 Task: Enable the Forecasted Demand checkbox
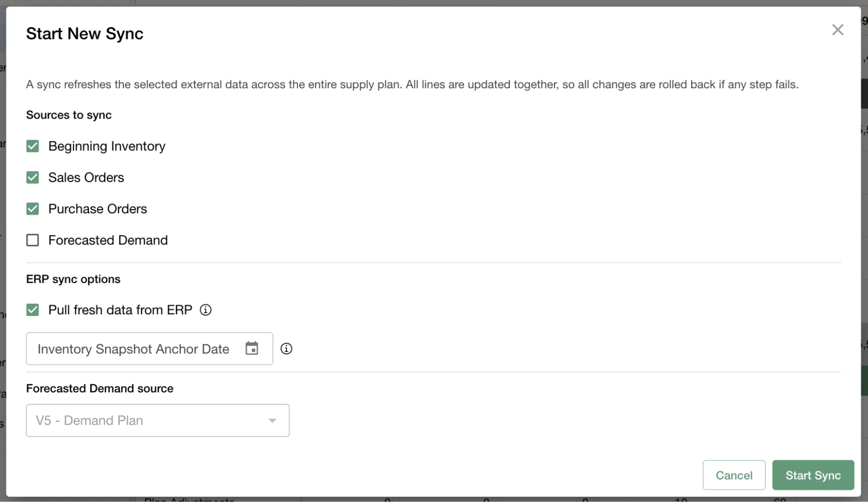click(33, 240)
